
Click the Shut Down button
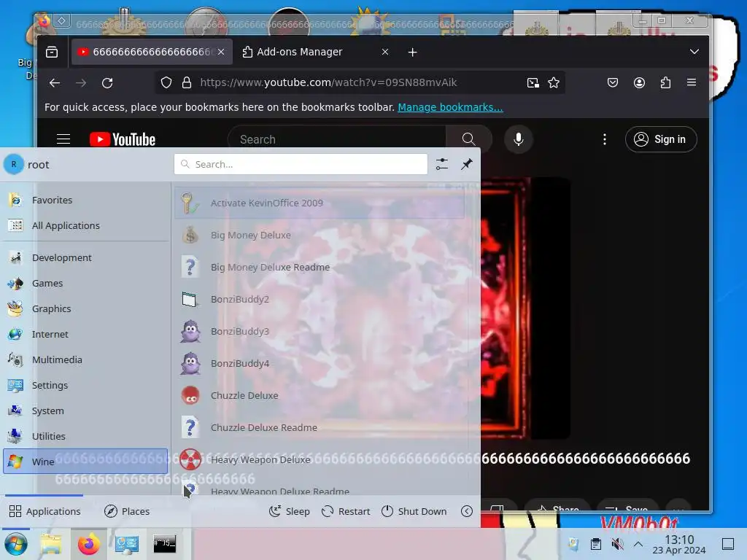pyautogui.click(x=414, y=511)
